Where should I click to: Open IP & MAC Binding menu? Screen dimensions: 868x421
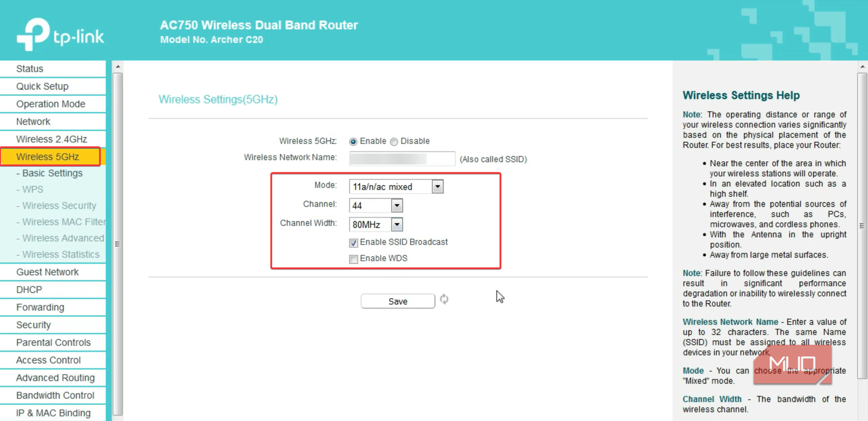coord(53,413)
